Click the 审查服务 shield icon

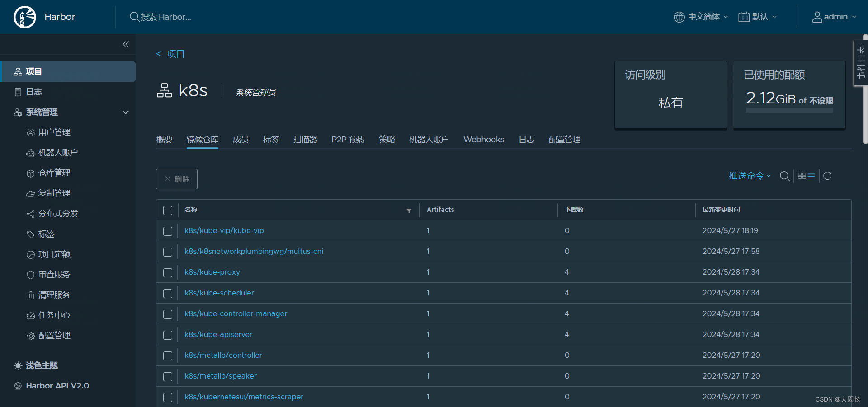(x=31, y=275)
